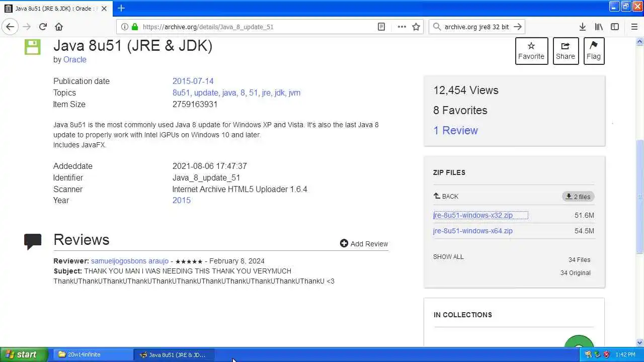Open the java topic link
The image size is (644, 362).
229,93
